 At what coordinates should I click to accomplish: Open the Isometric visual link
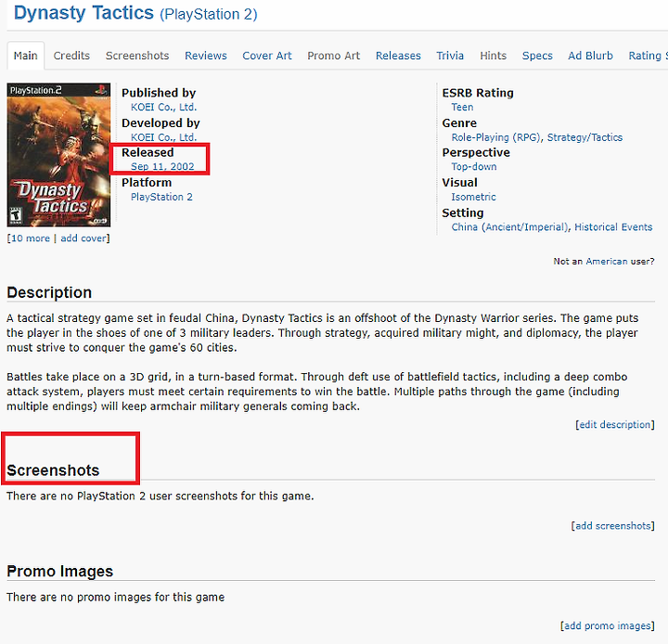pos(473,197)
